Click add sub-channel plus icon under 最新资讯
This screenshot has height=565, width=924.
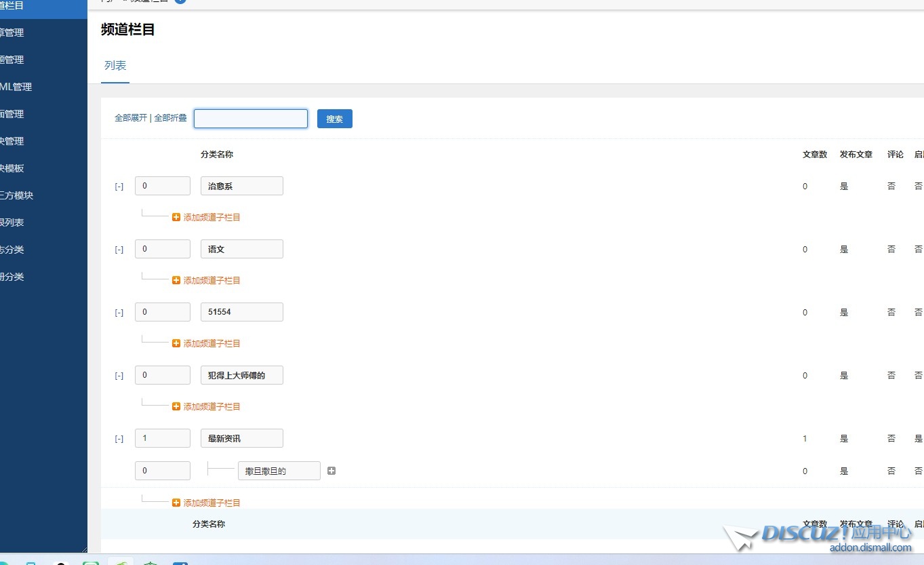(176, 503)
